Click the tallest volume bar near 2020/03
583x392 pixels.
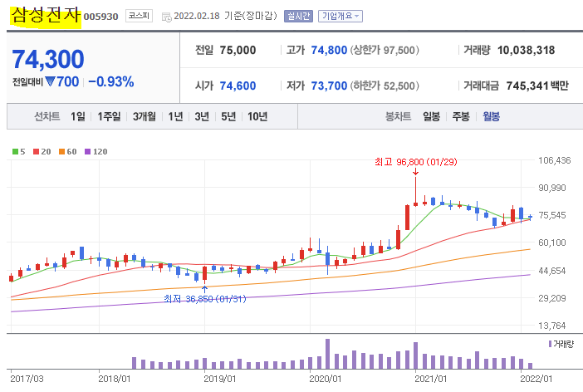327,354
